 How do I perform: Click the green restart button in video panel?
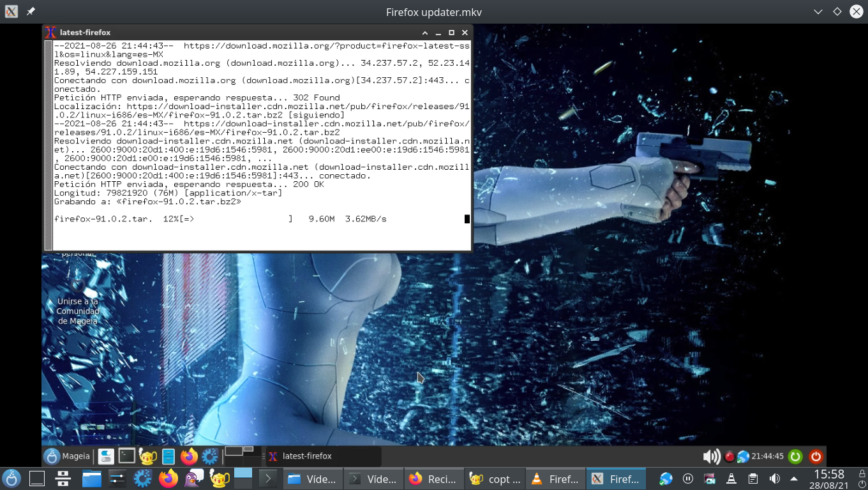pos(795,456)
